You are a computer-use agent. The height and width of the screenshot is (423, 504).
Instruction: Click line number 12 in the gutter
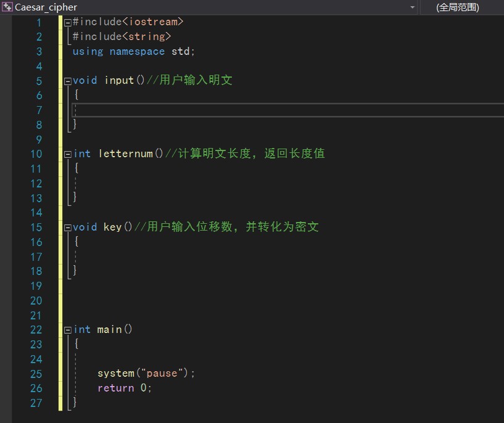pyautogui.click(x=36, y=183)
